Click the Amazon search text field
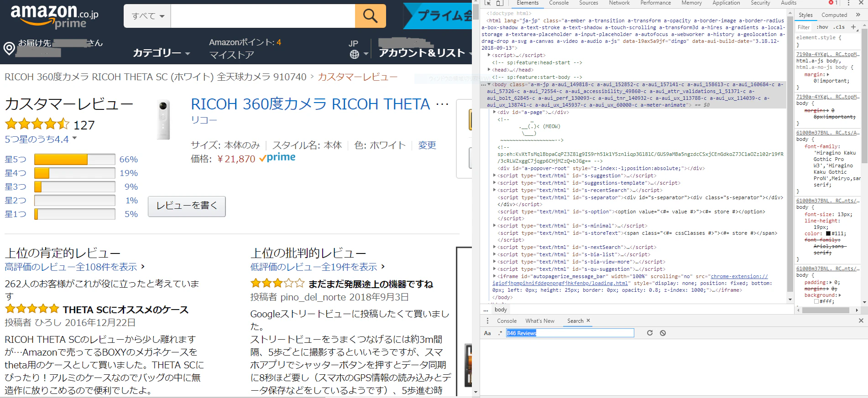The height and width of the screenshot is (398, 868). tap(263, 16)
